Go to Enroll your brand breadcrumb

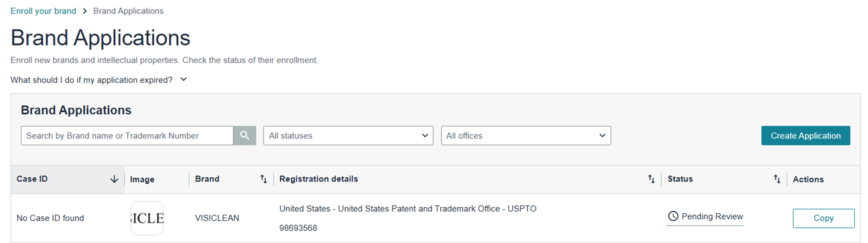(43, 11)
